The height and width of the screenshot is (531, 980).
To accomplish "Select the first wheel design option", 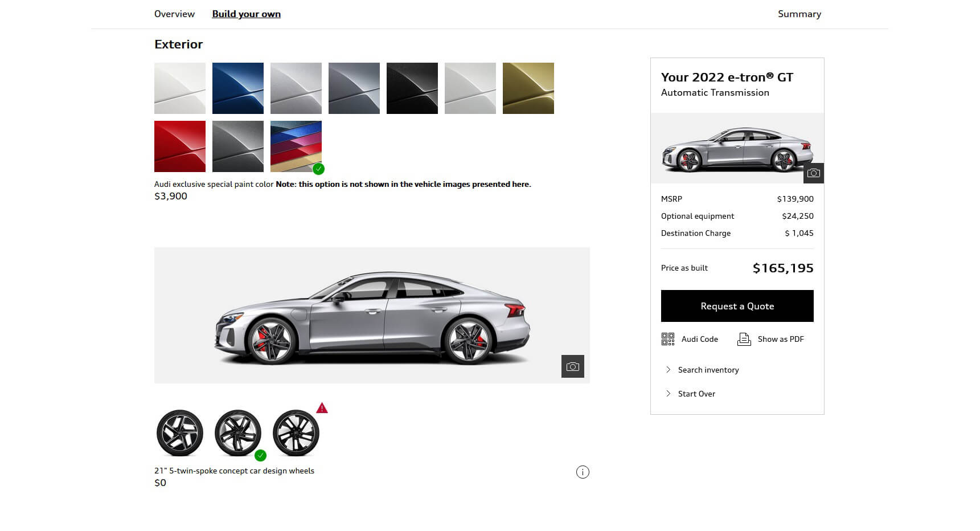I will (180, 433).
